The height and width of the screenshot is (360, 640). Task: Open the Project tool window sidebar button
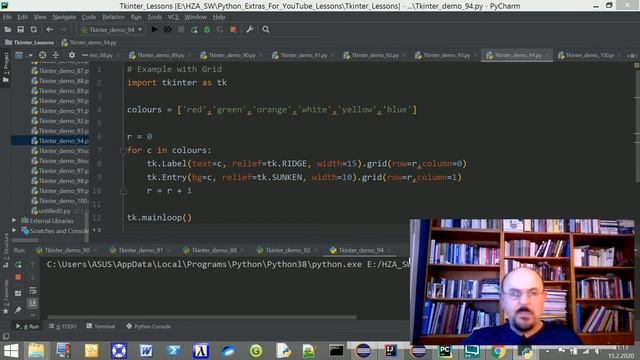click(5, 67)
